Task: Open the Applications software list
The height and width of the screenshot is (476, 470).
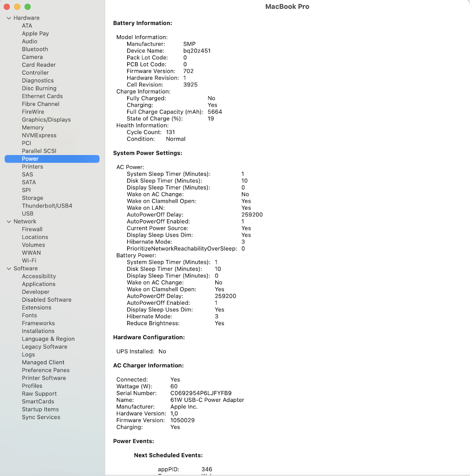Action: click(39, 284)
